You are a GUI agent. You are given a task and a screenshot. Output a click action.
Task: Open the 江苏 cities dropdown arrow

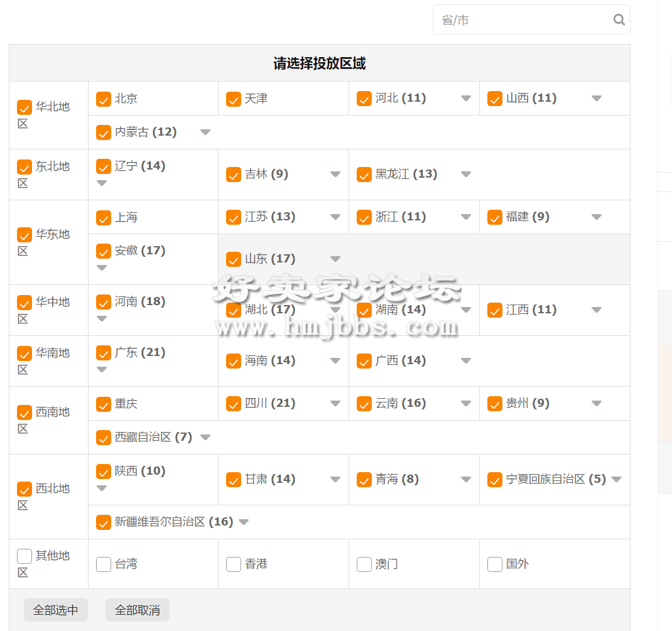pos(335,217)
